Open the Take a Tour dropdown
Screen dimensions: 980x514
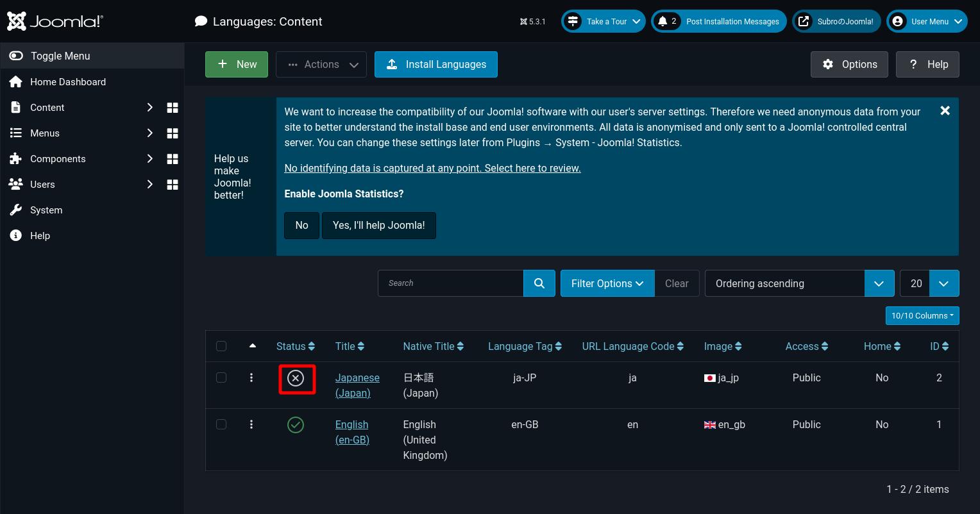[x=603, y=21]
